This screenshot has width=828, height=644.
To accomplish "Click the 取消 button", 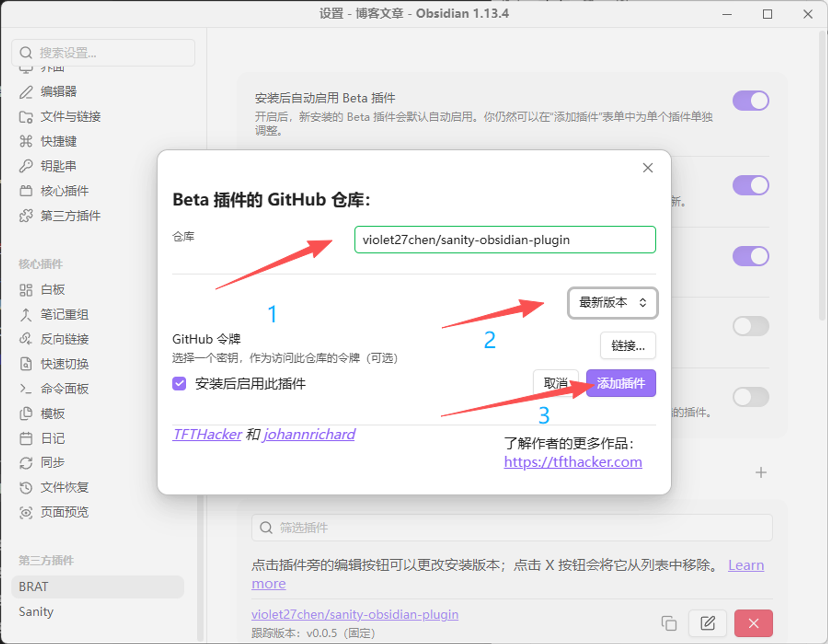I will tap(556, 383).
